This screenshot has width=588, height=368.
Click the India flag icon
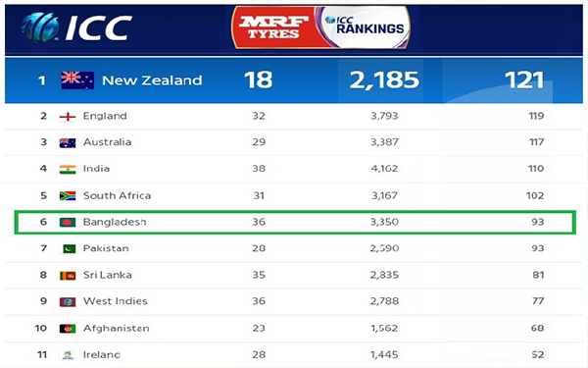click(x=68, y=170)
